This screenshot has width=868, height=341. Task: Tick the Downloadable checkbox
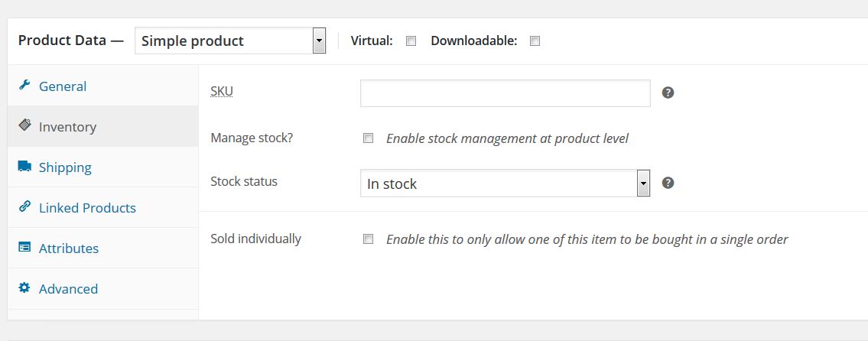coord(535,41)
